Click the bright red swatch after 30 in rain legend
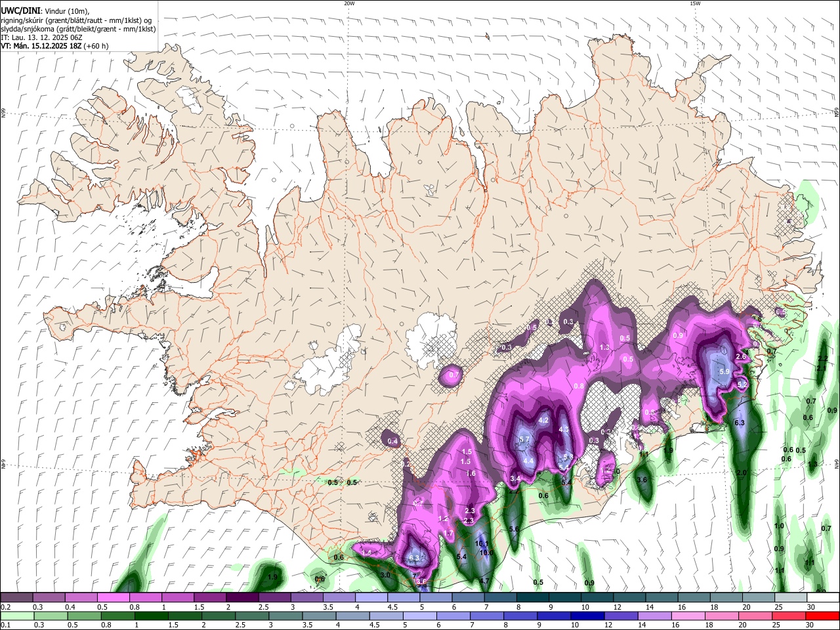The image size is (840, 630). [822, 616]
